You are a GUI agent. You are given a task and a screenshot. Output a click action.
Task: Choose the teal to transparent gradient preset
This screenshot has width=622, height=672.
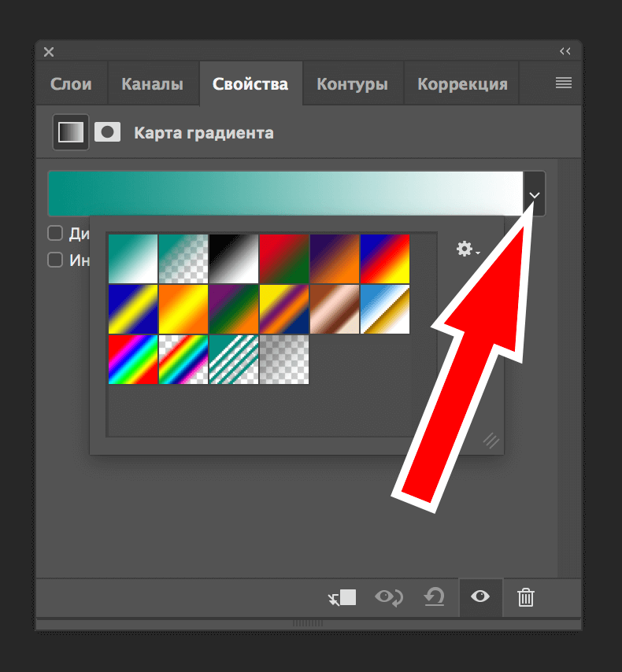[x=183, y=259]
